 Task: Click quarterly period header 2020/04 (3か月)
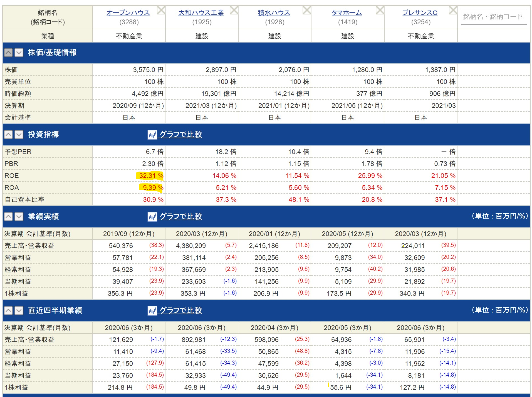(x=274, y=328)
